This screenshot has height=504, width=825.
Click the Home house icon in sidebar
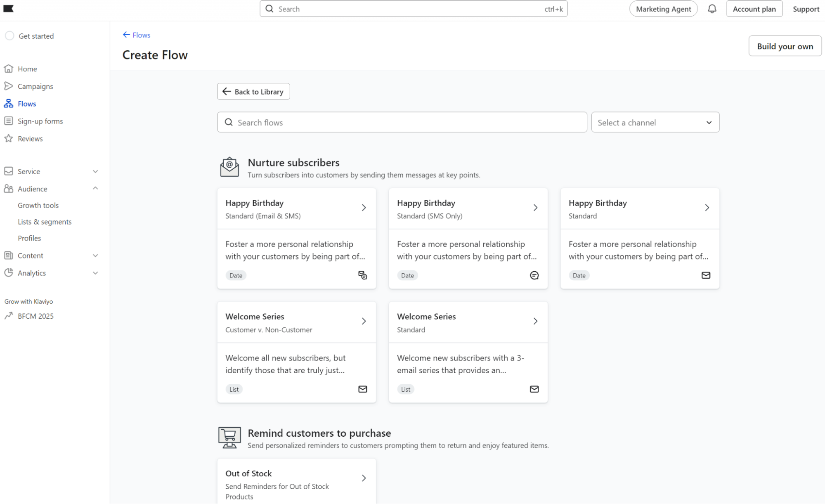[x=9, y=69]
